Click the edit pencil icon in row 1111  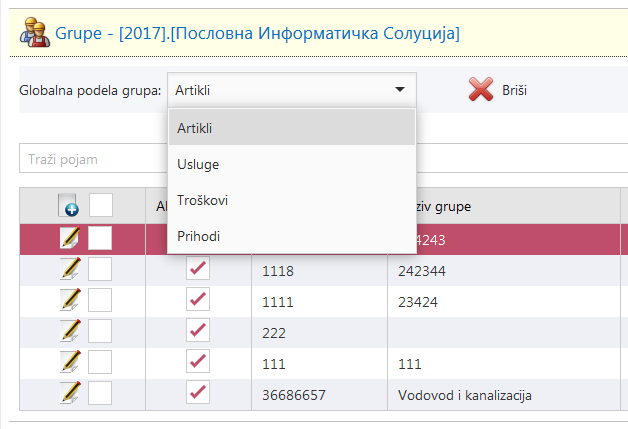(70, 299)
